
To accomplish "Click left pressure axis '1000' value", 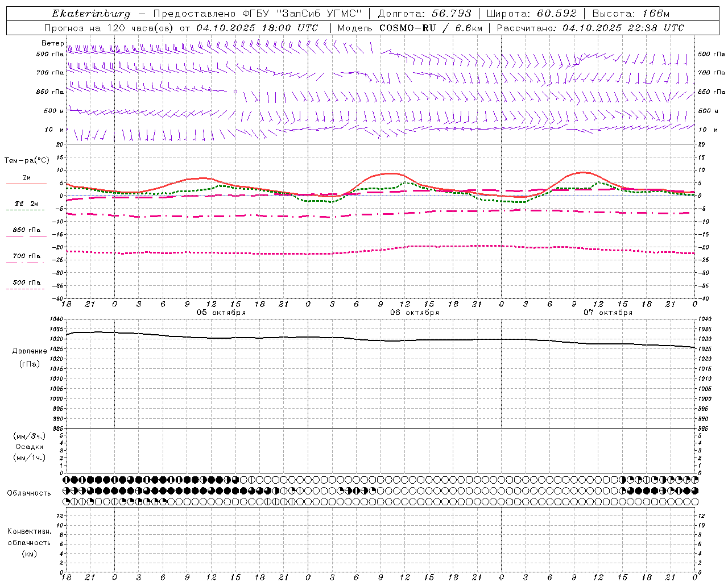I will pyautogui.click(x=57, y=399).
